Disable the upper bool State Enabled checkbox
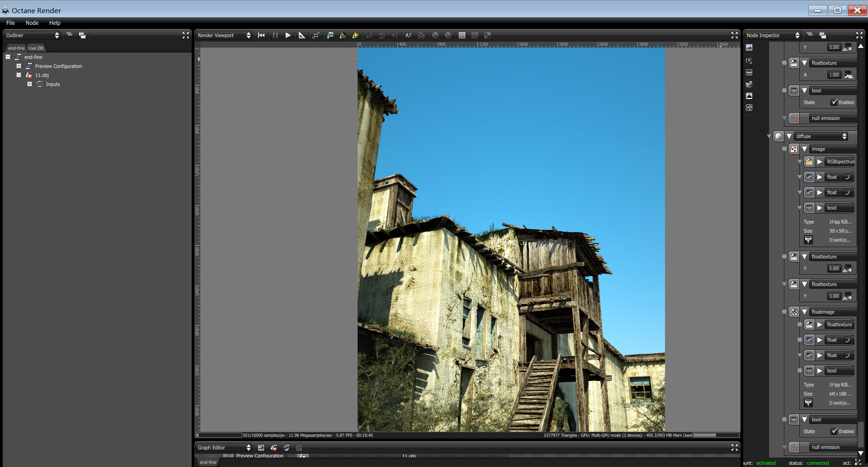The image size is (868, 467). tap(834, 102)
